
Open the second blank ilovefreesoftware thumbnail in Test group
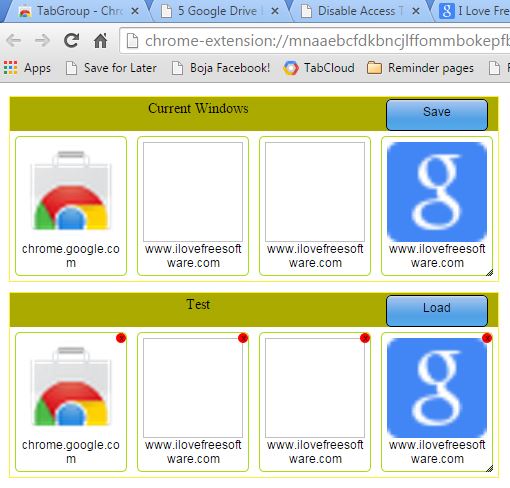(x=315, y=388)
